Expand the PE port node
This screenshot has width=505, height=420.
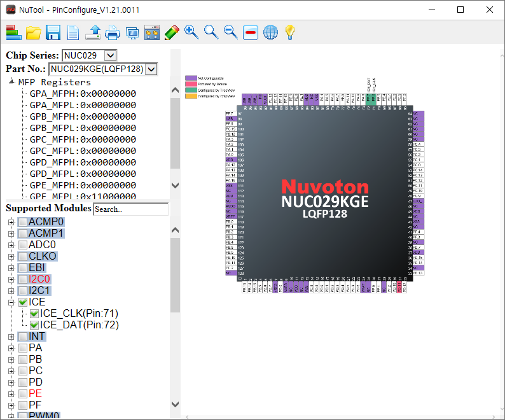tap(11, 394)
